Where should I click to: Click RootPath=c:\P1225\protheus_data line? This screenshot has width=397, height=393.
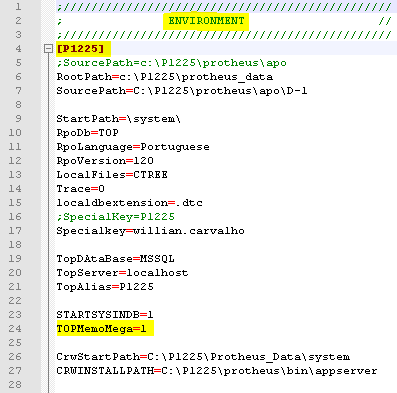(165, 77)
